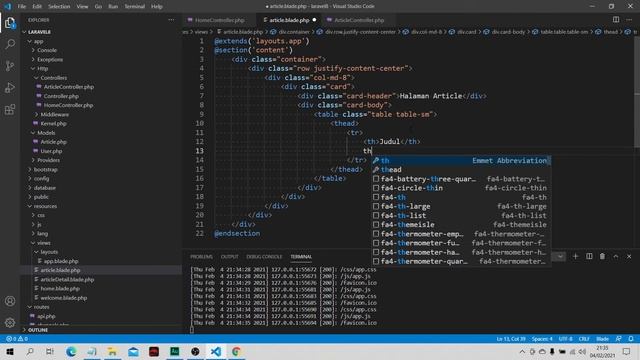Select fa4-thermometer-ha suggestion

pos(461,252)
